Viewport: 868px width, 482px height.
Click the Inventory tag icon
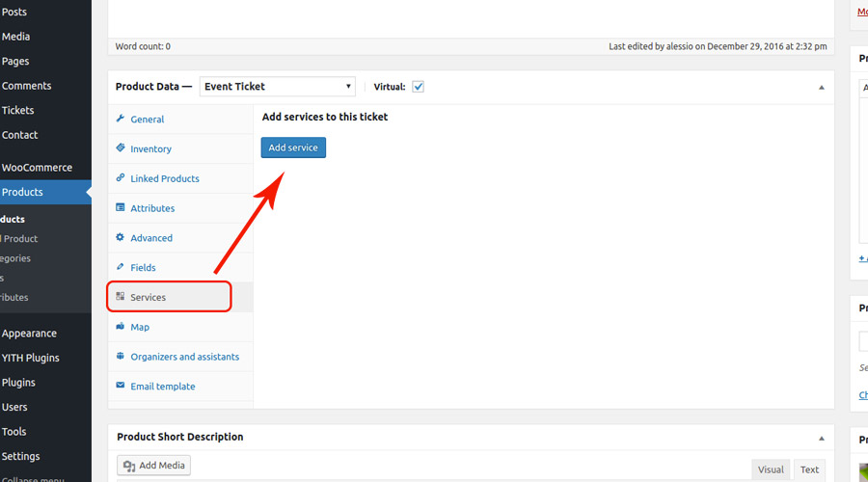(121, 148)
